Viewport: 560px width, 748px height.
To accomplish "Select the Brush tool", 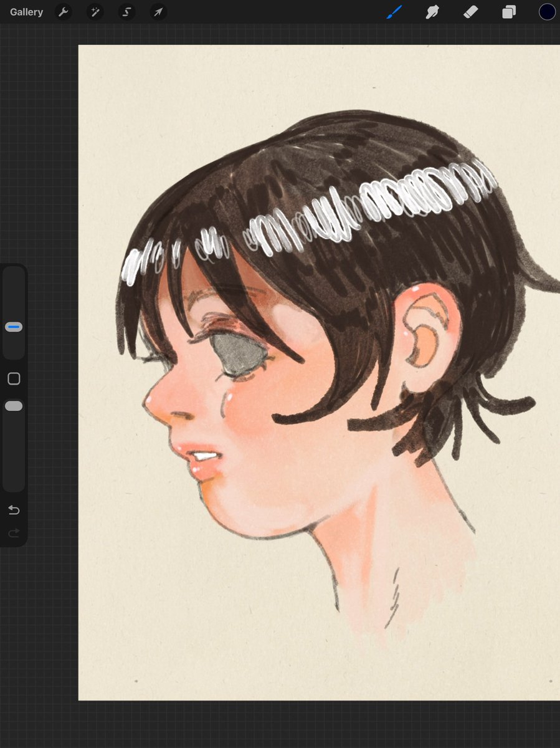I will tap(394, 12).
